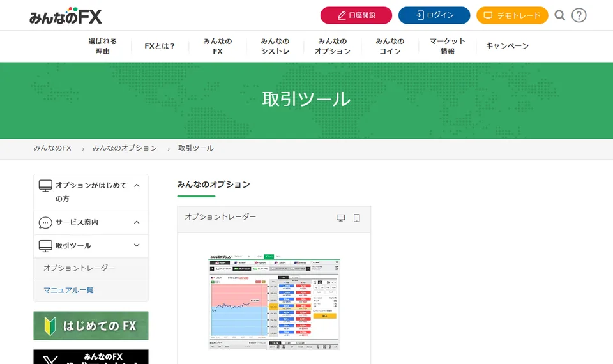Image resolution: width=613 pixels, height=364 pixels.
Task: Click the X みんなのFX black banner
Action: click(91, 357)
